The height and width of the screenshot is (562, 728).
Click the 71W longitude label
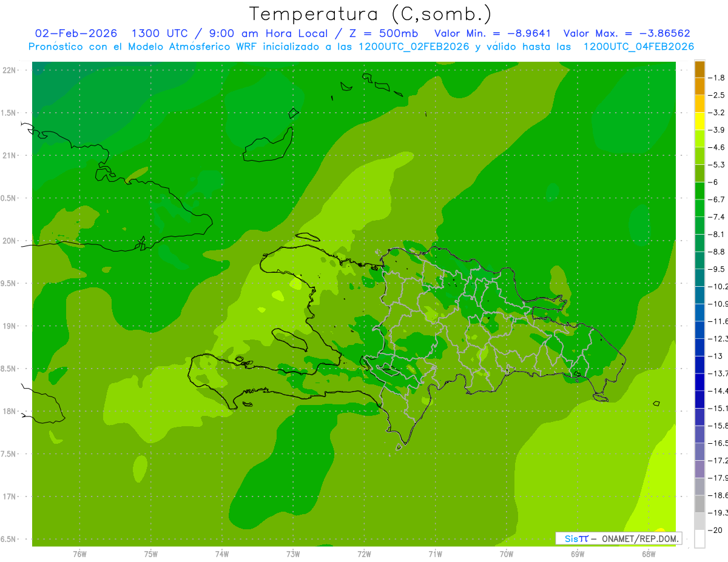[435, 554]
